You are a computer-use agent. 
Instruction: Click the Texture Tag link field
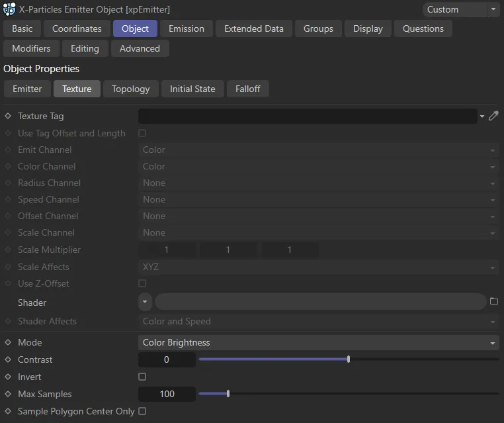tap(308, 116)
